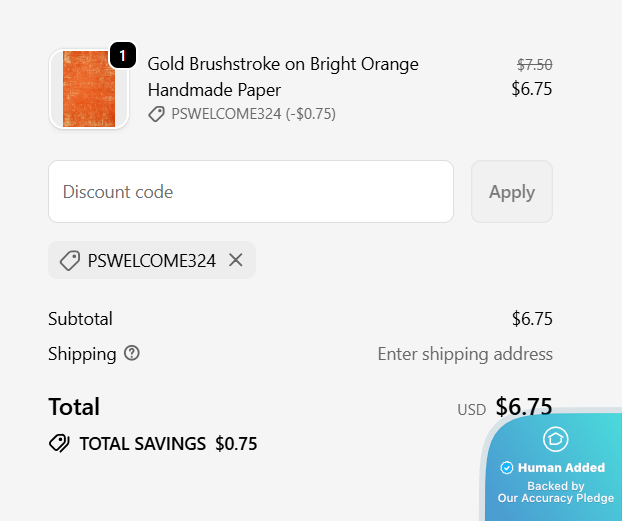Click the quantity badge on product image

pos(122,56)
